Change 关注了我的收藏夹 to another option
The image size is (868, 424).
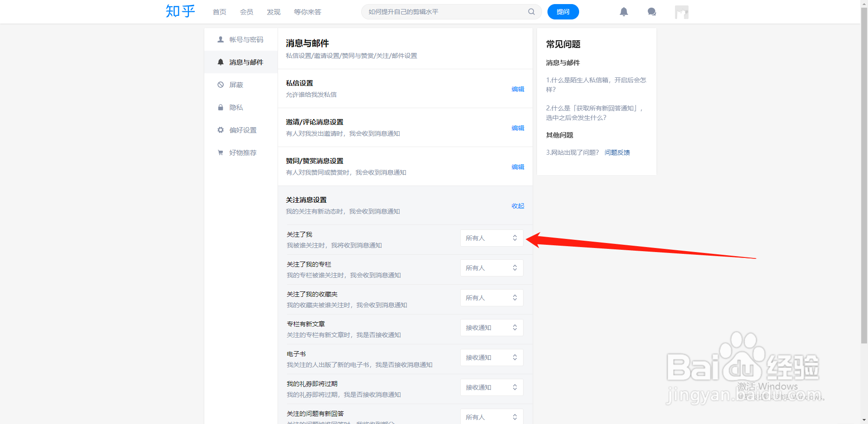(491, 297)
